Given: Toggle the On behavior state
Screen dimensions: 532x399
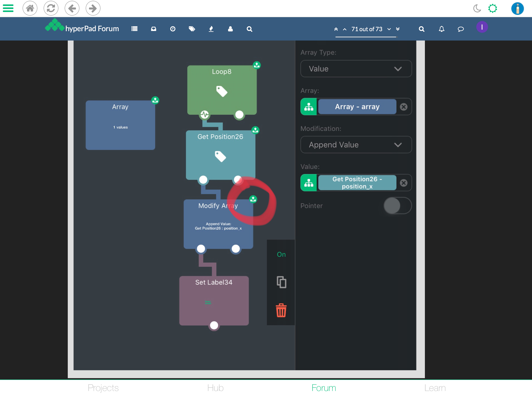Looking at the screenshot, I should (x=281, y=254).
